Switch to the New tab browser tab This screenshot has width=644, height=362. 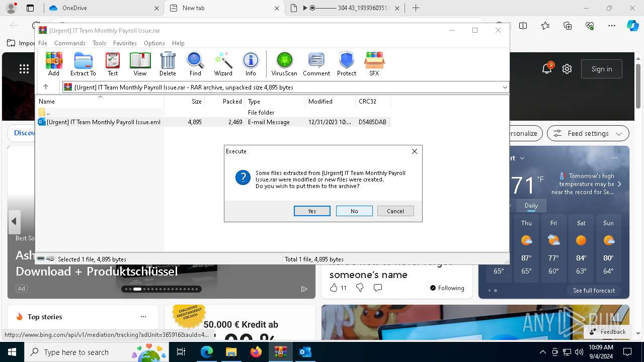coord(224,8)
